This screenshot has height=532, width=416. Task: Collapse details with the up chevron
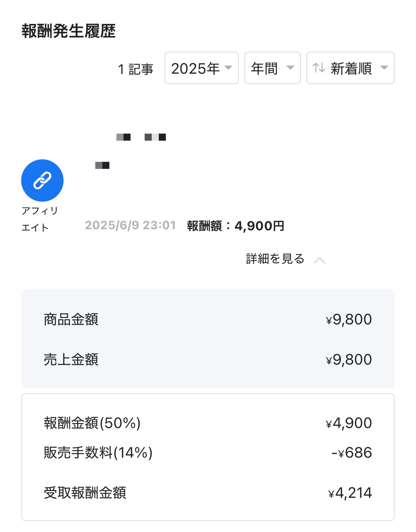(320, 260)
